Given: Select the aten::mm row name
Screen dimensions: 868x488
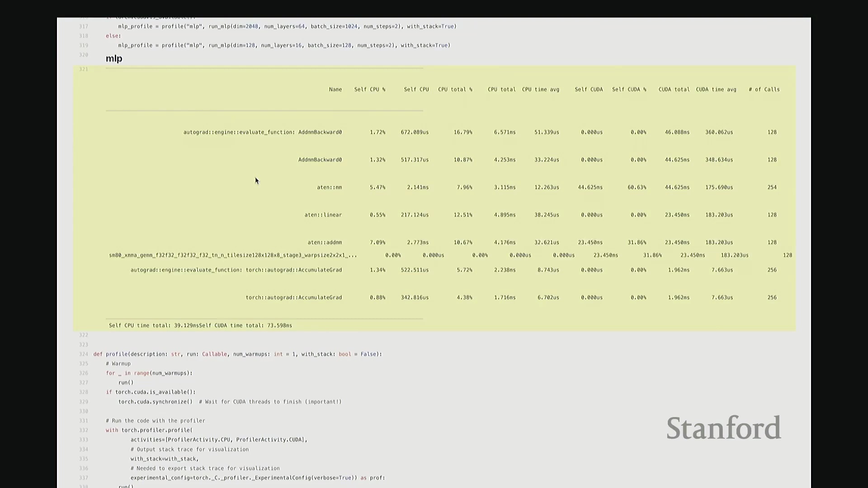Looking at the screenshot, I should 329,187.
